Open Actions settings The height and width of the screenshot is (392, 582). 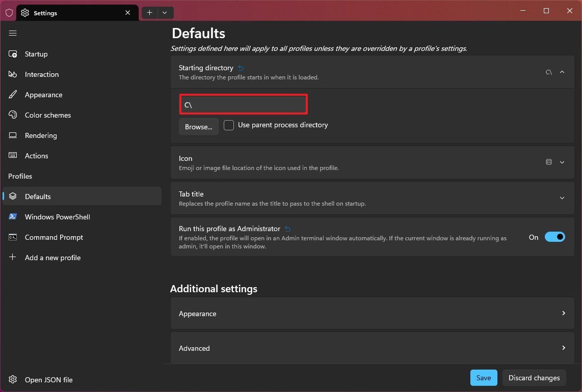36,155
